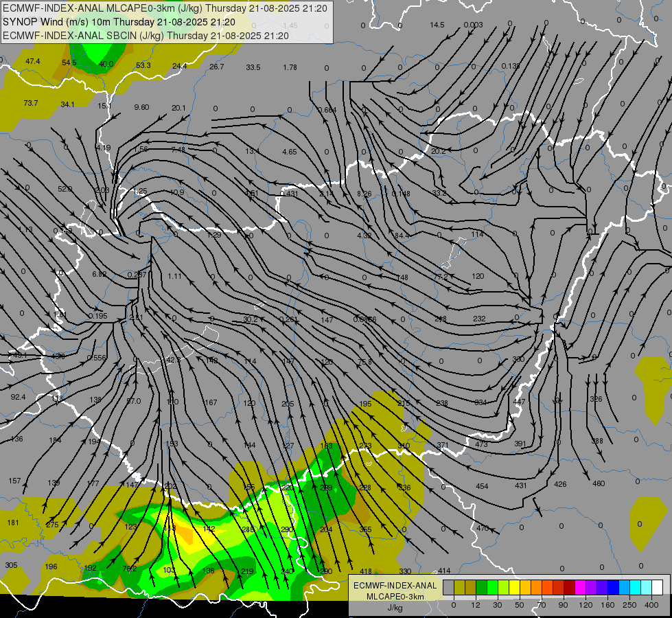Click the map value 1.78
Image resolution: width=672 pixels, height=618 pixels.
(x=290, y=67)
